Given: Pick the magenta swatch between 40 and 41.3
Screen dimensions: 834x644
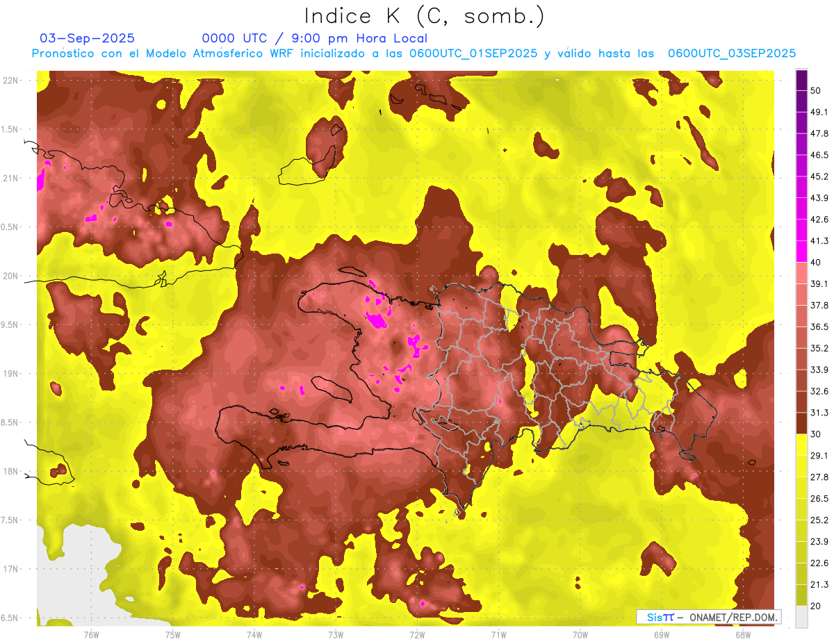Looking at the screenshot, I should [x=801, y=251].
